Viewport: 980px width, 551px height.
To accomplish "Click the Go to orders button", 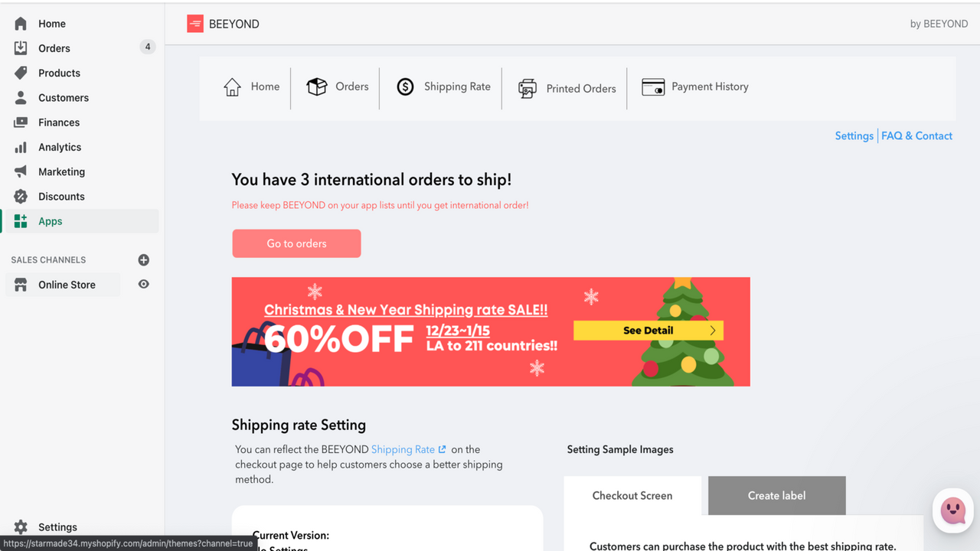I will point(296,243).
